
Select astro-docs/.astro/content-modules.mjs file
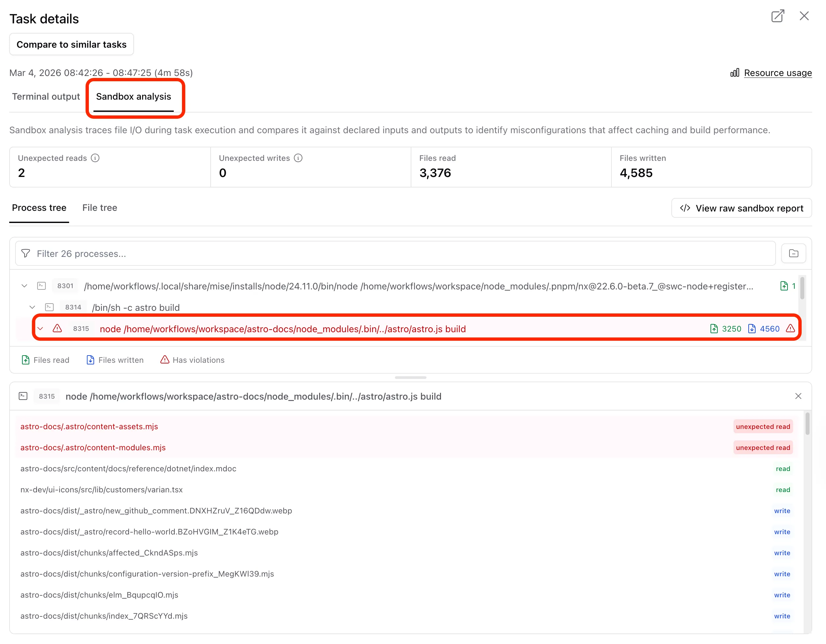point(406,447)
